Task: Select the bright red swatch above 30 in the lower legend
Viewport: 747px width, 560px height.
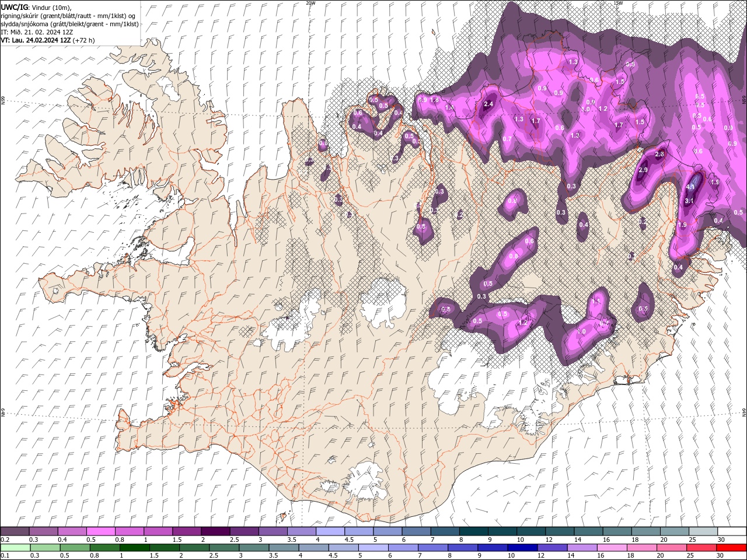Action: [731, 547]
